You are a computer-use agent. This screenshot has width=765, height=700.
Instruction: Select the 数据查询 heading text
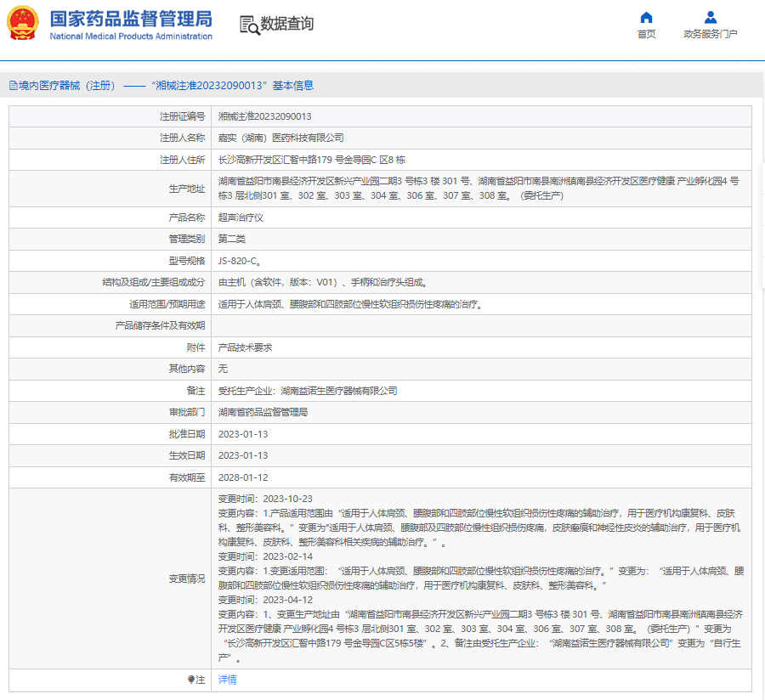pos(287,24)
